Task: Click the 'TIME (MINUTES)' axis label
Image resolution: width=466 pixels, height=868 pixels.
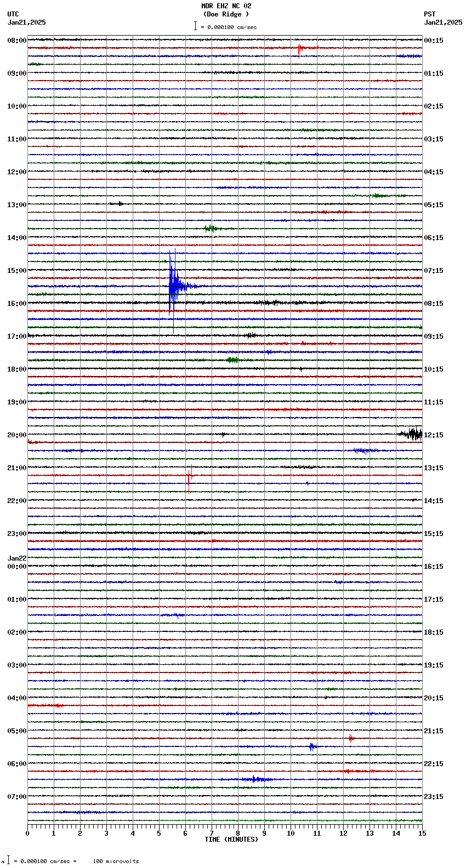Action: tap(231, 840)
